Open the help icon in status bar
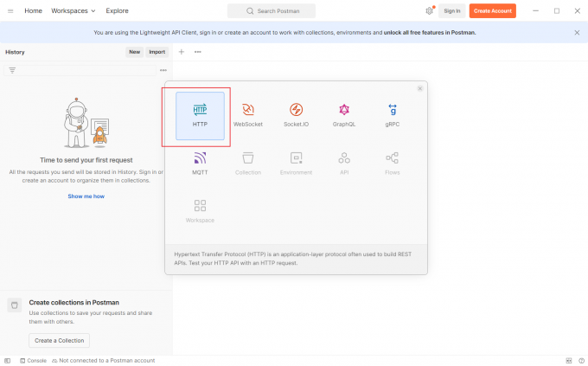Screen dimensions: 588x366 click(581, 360)
